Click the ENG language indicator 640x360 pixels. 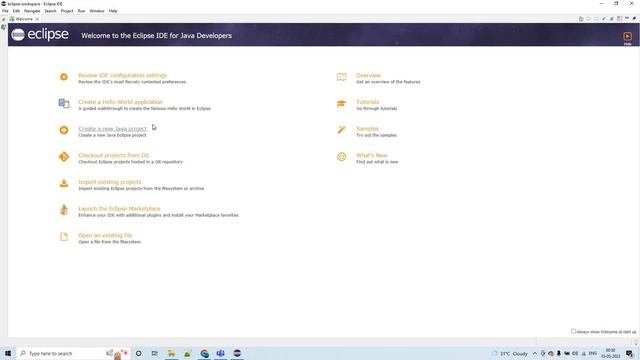(593, 353)
